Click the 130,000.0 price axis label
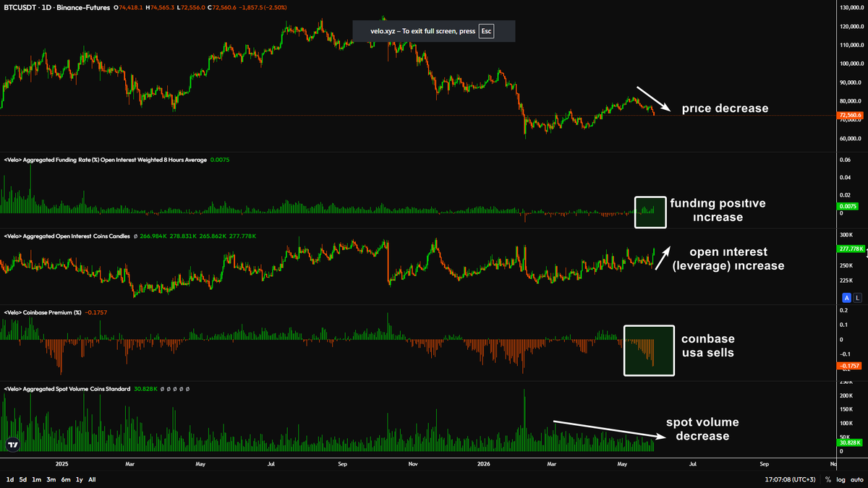Viewport: 868px width, 488px height. coord(851,8)
